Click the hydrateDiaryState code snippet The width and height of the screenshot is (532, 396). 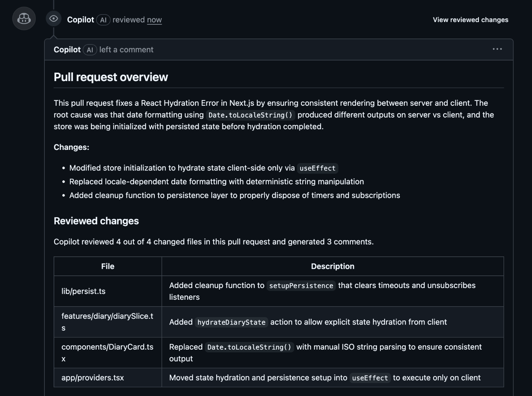pos(231,322)
